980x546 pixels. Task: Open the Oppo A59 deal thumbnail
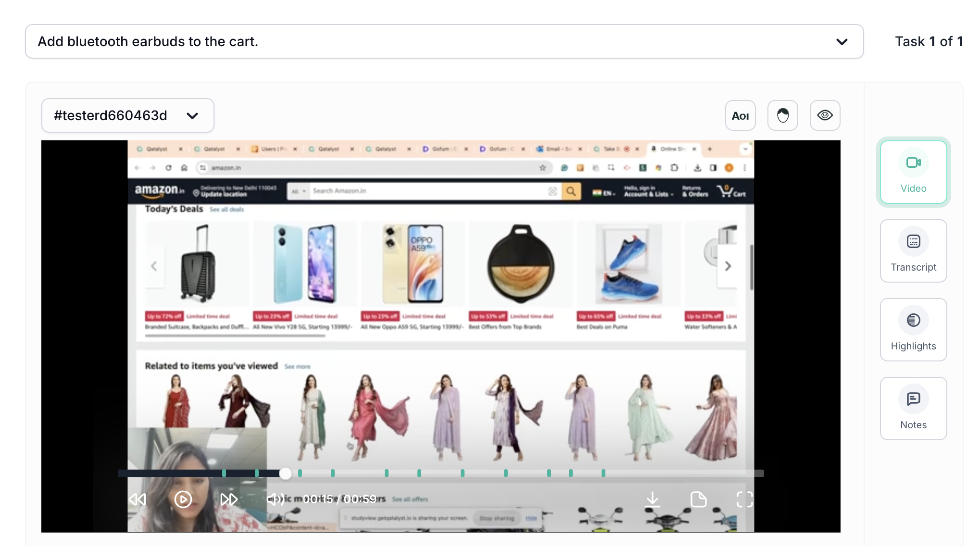413,263
